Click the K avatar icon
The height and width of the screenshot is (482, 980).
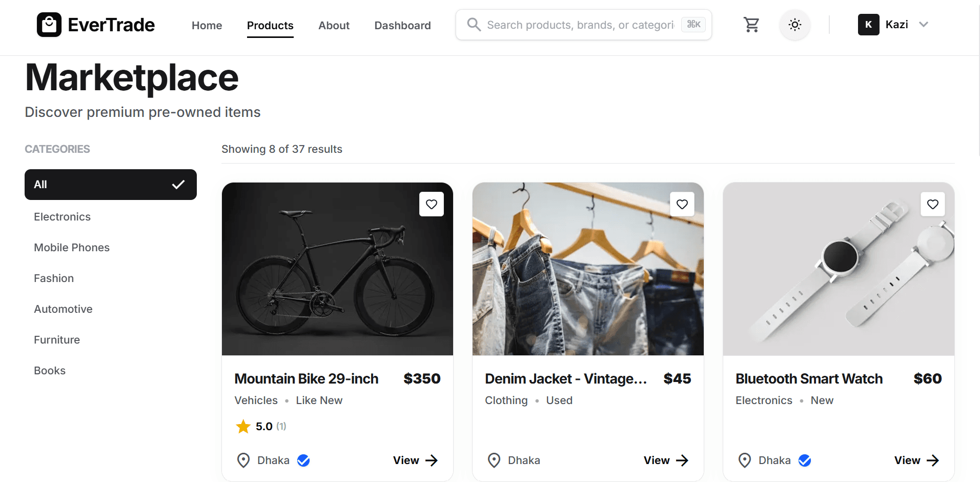[x=869, y=25]
